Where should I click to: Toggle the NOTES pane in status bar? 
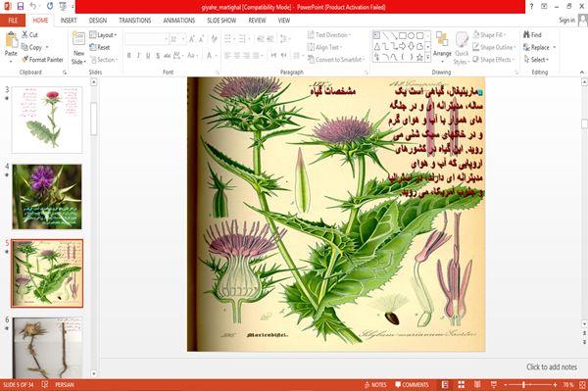coord(375,384)
